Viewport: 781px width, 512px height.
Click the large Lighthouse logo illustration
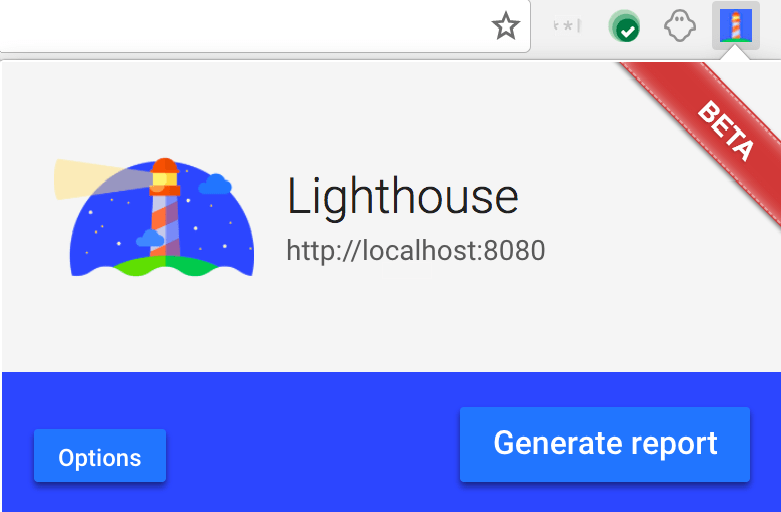pos(154,218)
